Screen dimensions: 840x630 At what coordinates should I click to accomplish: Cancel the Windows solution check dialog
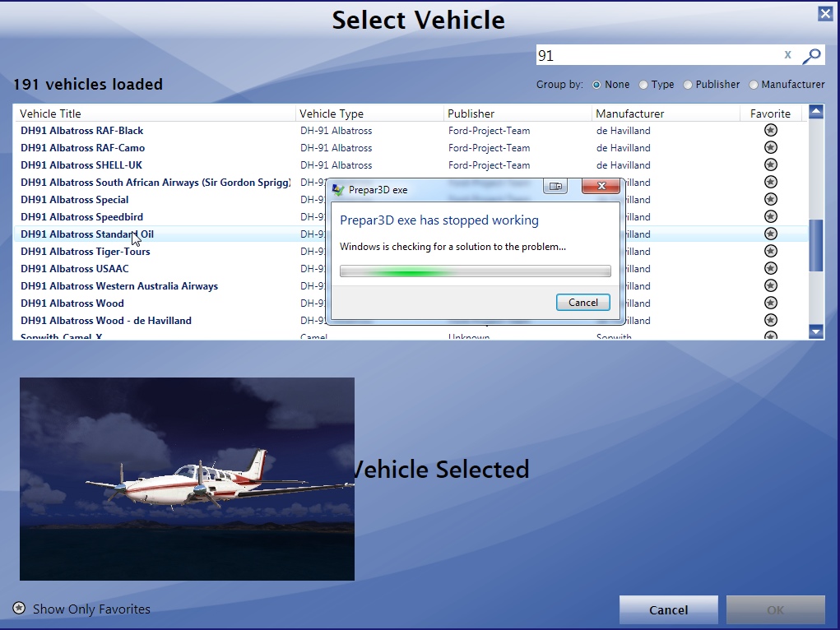pos(582,302)
